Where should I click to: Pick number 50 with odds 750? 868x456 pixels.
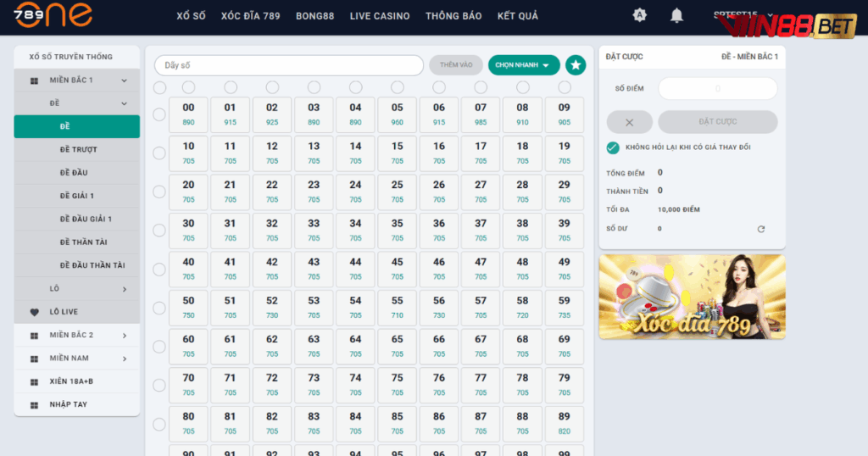[188, 308]
